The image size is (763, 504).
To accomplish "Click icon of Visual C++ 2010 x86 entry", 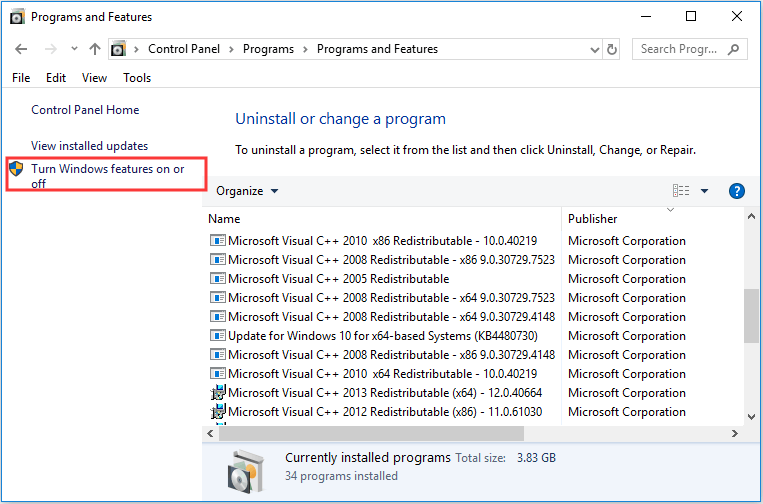I will (218, 240).
